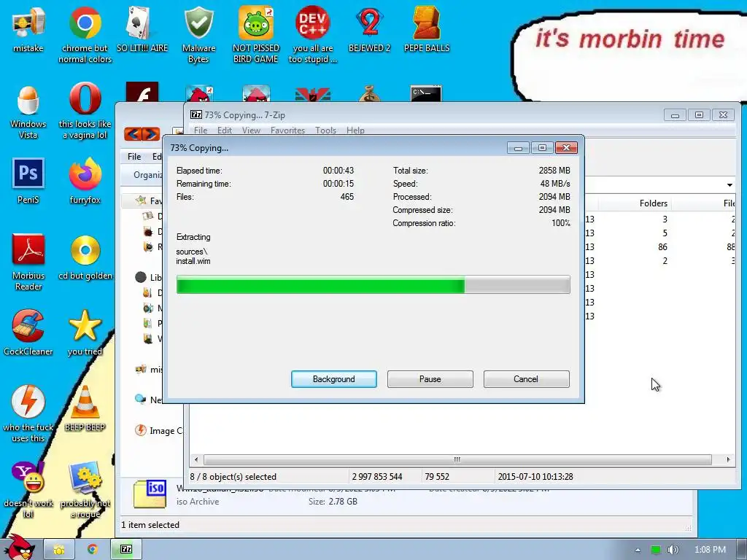The height and width of the screenshot is (560, 747).
Task: Open the 'mistake' desktop icon
Action: coord(28,29)
